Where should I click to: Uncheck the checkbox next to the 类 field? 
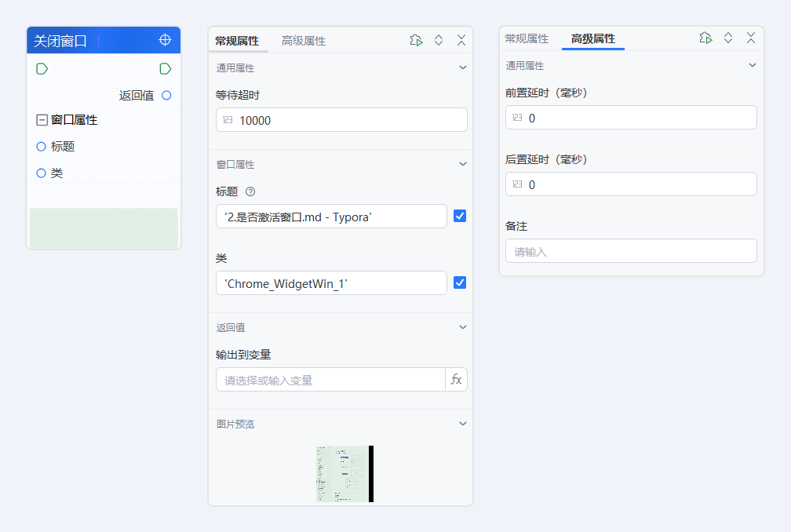(460, 282)
